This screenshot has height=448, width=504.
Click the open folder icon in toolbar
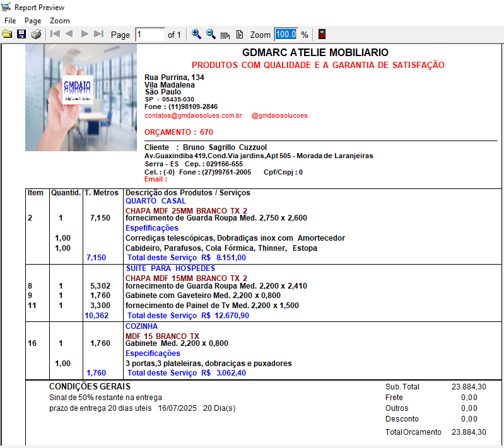7,34
